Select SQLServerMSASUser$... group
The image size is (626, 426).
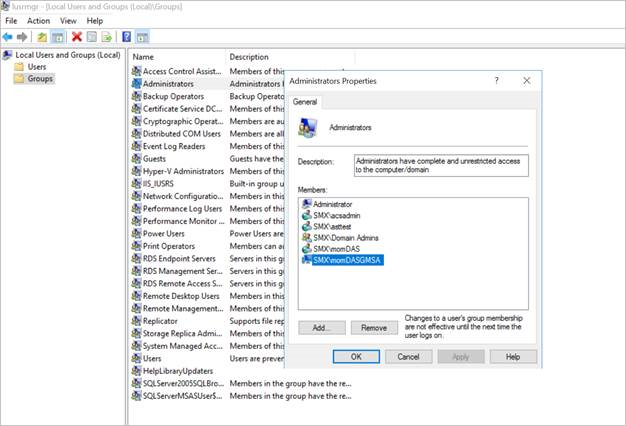[x=182, y=396]
